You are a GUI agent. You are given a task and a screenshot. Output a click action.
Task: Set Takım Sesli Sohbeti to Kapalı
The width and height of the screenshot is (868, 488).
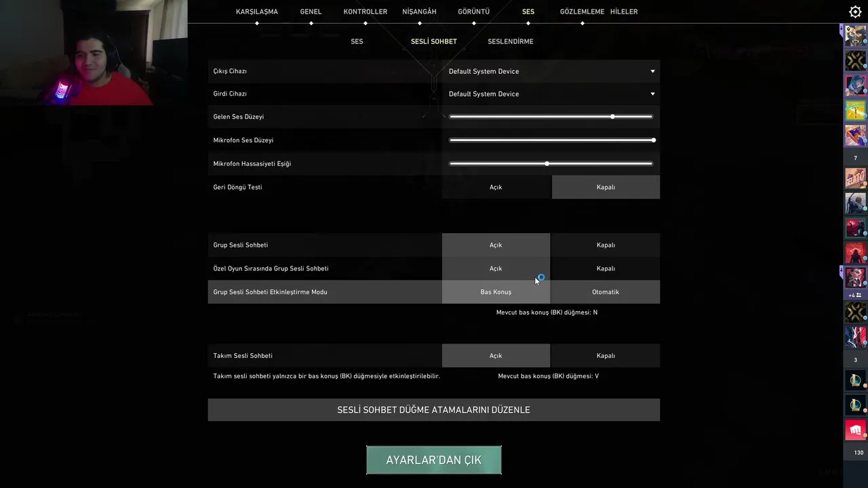tap(606, 356)
